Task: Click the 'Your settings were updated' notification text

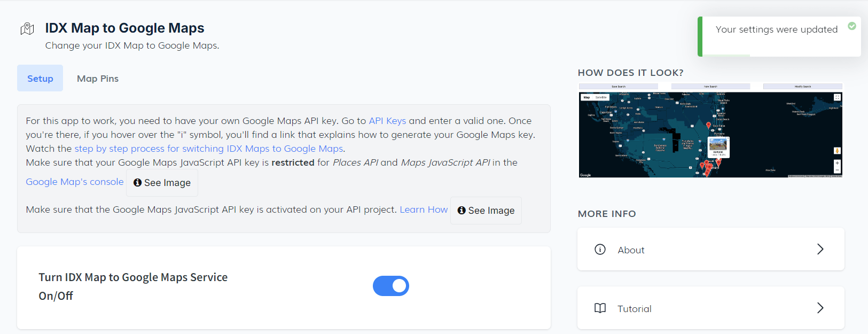Action: 777,29
